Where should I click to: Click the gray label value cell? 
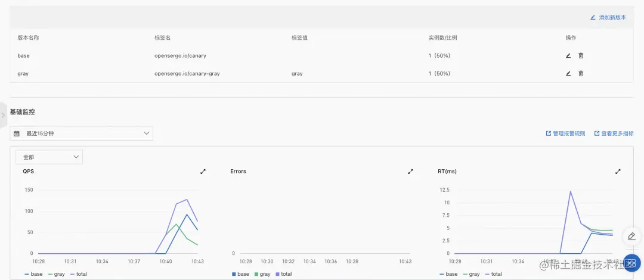pyautogui.click(x=297, y=73)
